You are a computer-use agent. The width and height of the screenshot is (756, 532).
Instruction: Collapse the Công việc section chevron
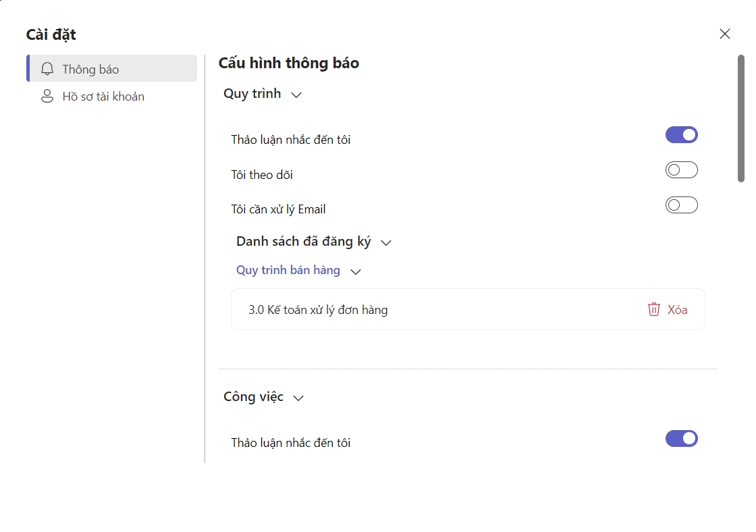tap(298, 398)
